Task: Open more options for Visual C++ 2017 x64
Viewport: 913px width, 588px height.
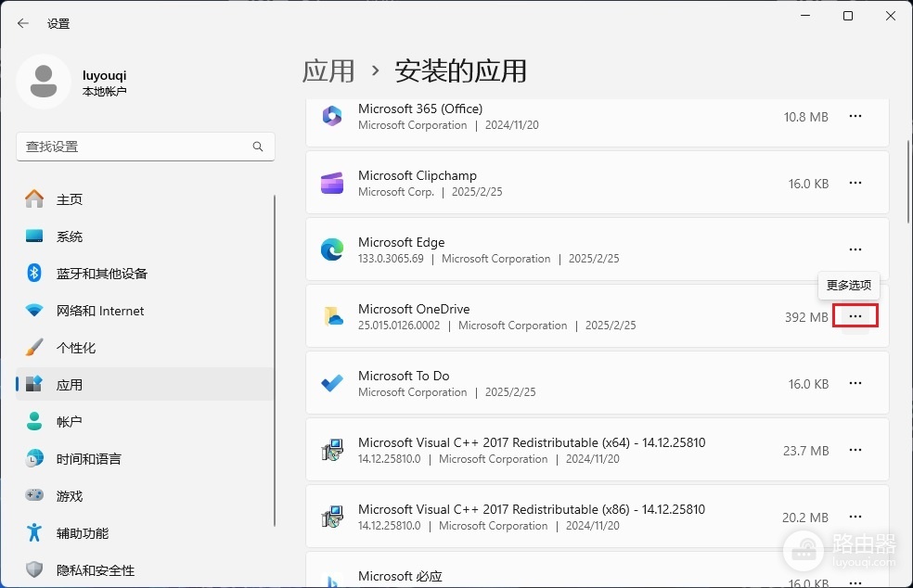Action: click(x=855, y=450)
